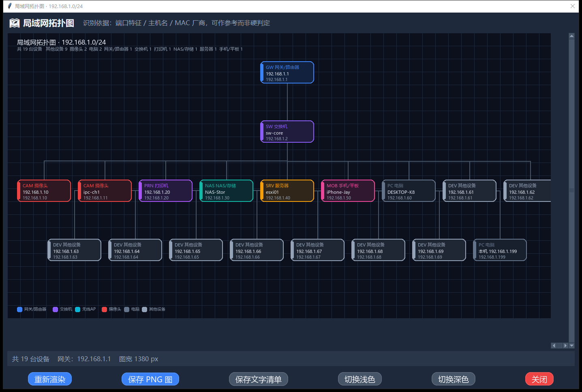This screenshot has width=582, height=392.
Task: Select device node 192.168.1.63
Action: click(x=74, y=250)
